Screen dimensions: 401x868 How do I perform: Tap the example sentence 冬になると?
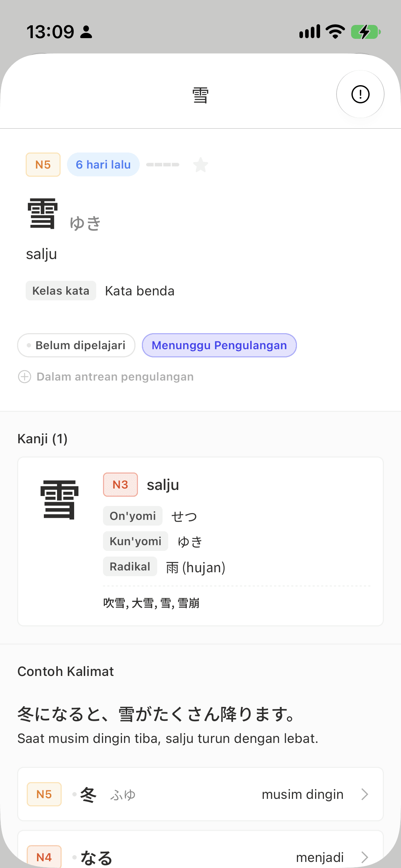coord(156,714)
